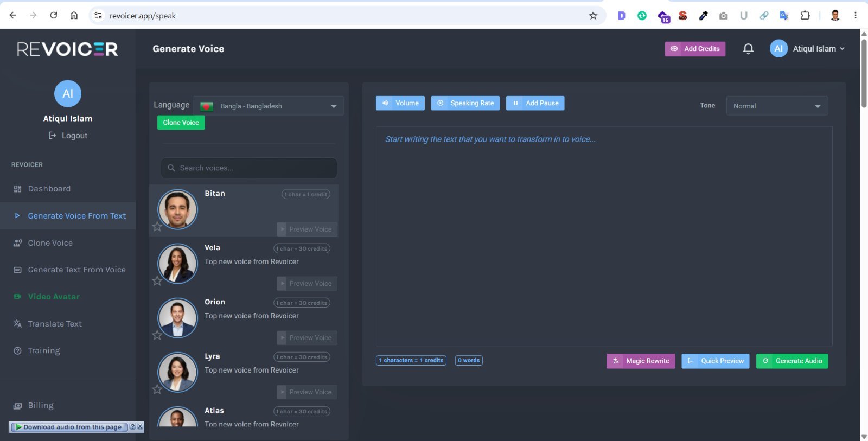Screen dimensions: 868x441
Task: Click the camera screenshot extension icon
Action: click(x=723, y=16)
